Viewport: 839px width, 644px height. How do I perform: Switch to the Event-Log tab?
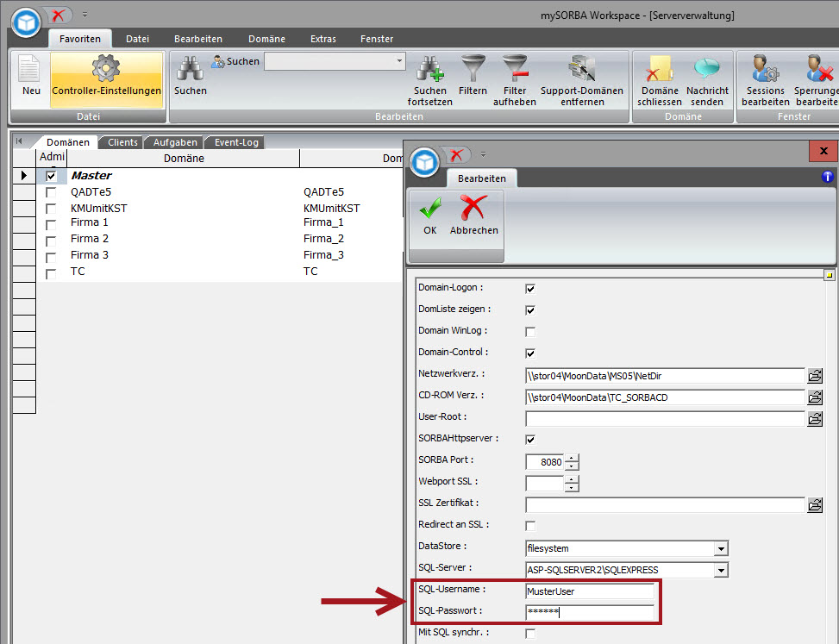coord(235,142)
